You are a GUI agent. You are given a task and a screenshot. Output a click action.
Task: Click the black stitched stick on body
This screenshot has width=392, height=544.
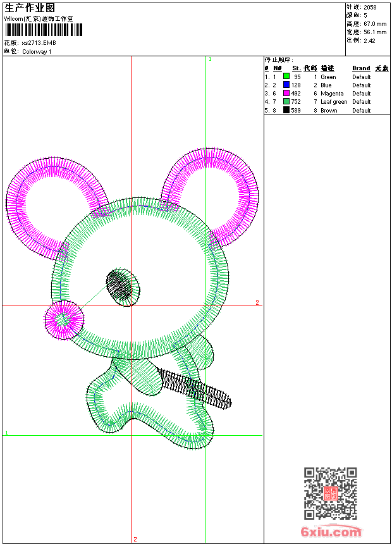(195, 388)
